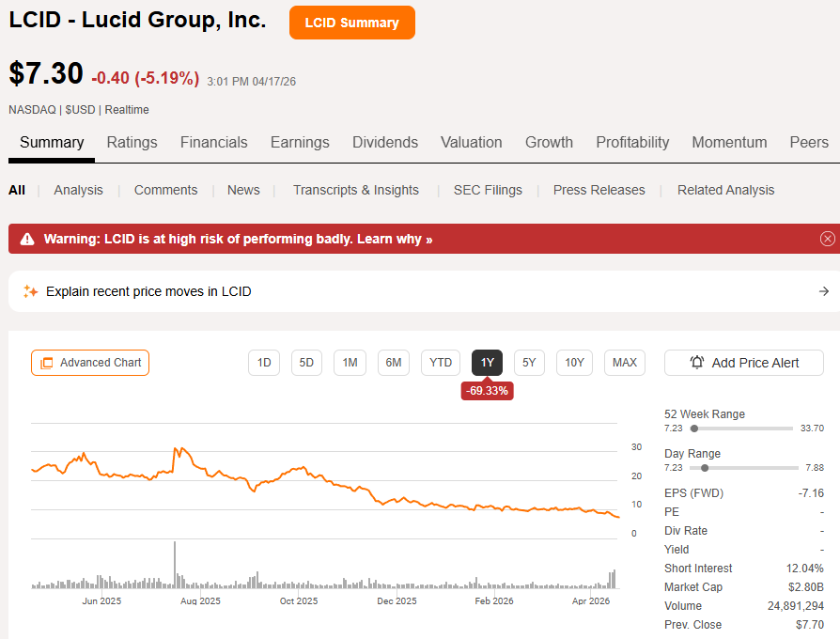
Task: Select the Summary tab
Action: (52, 143)
